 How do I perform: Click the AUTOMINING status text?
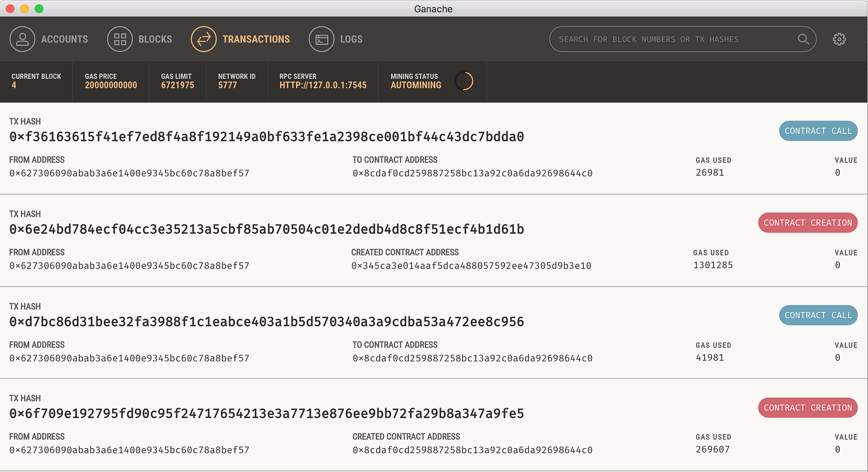point(416,85)
